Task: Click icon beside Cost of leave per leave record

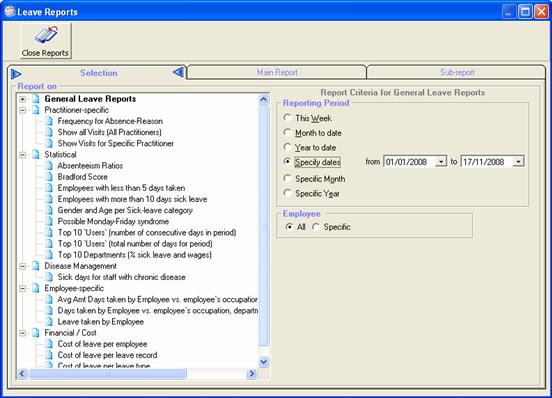Action: pos(49,355)
